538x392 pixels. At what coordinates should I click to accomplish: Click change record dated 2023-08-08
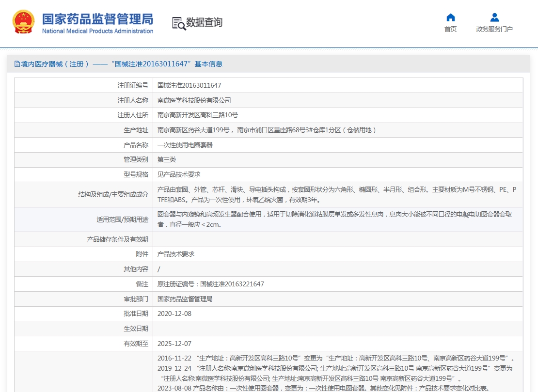coord(323,388)
